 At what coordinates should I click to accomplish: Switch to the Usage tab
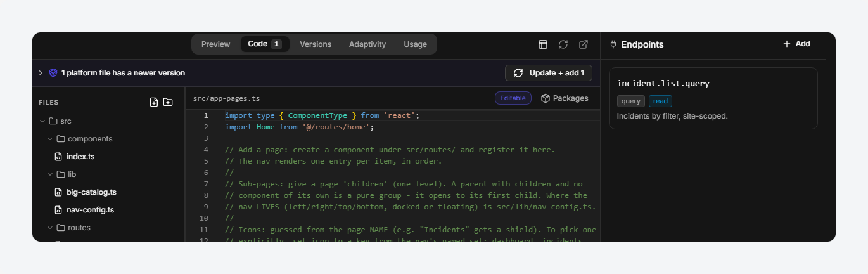[415, 44]
